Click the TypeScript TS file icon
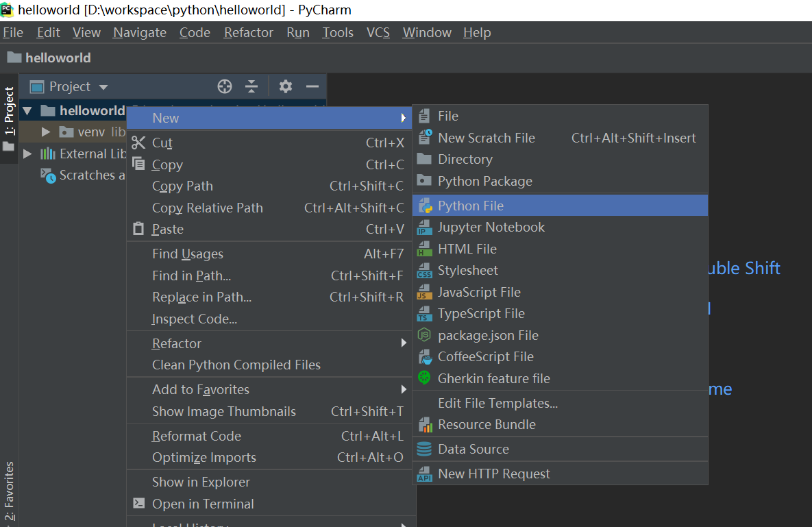 click(x=425, y=314)
